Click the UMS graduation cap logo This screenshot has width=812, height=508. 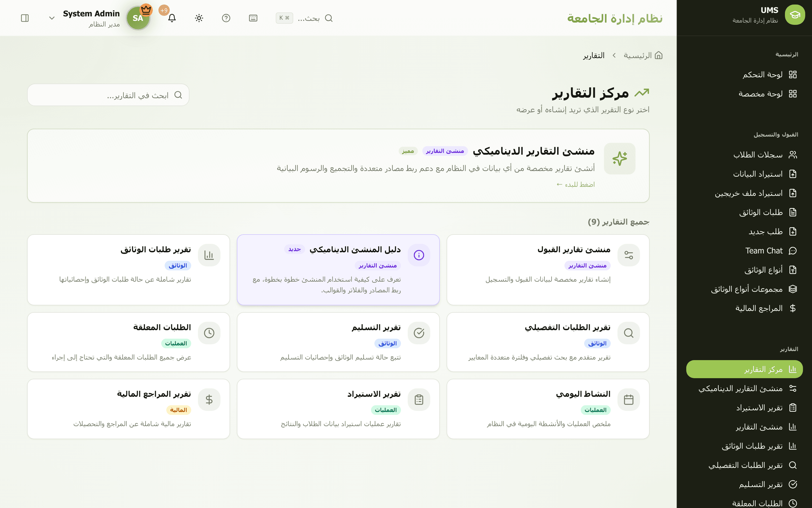click(795, 15)
